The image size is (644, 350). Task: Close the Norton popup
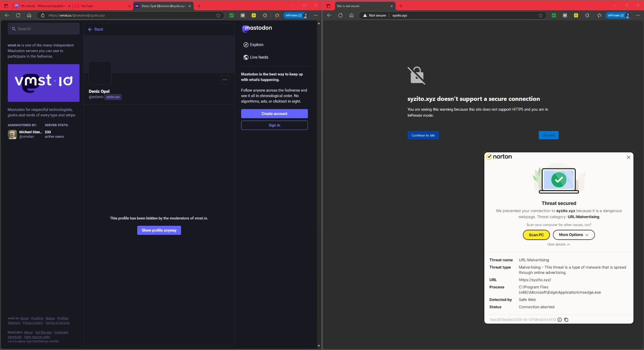628,157
